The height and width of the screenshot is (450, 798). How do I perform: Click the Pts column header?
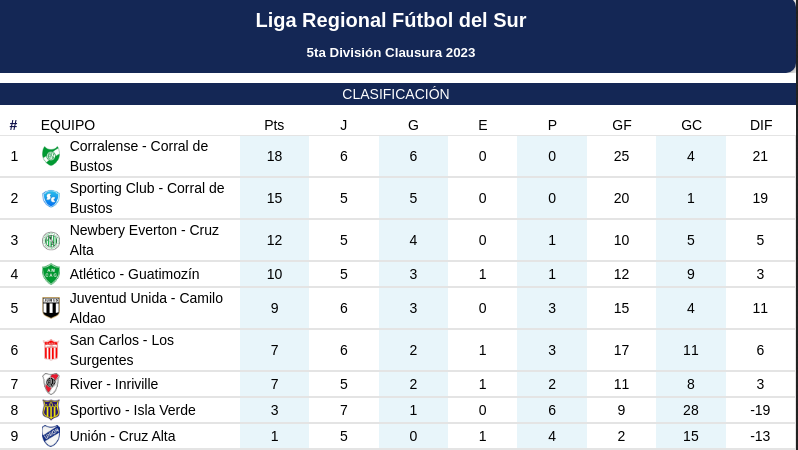point(274,125)
